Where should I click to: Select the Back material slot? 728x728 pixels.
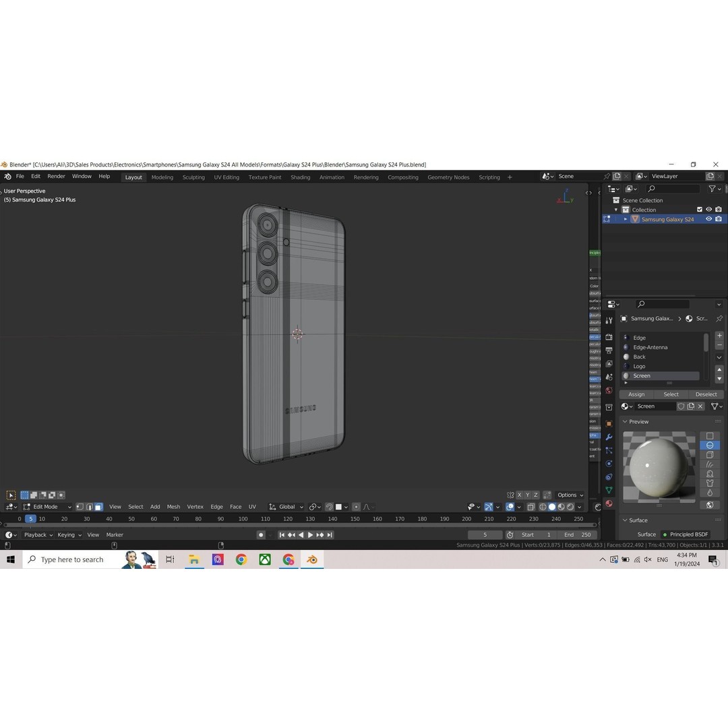pos(661,357)
